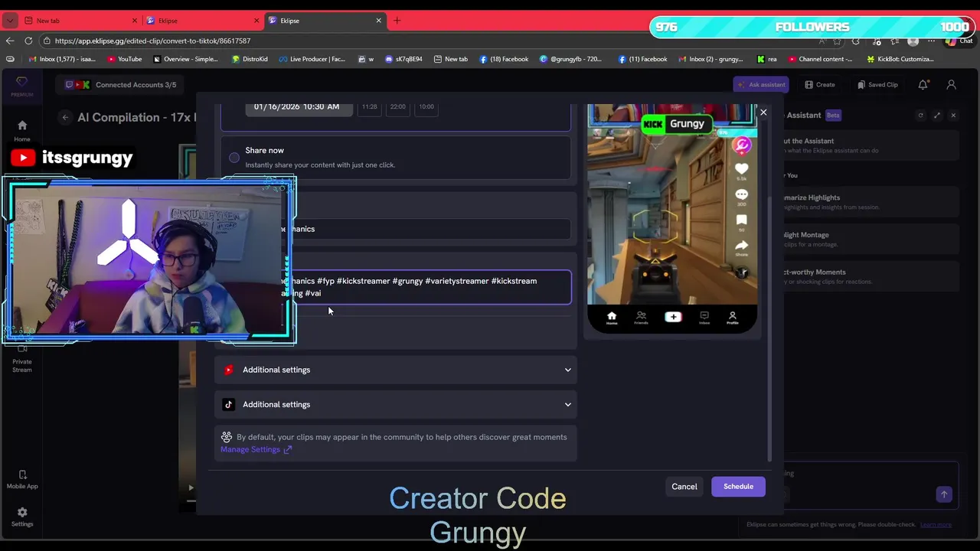
Task: Click the 01/16/2026 10:30 AM date field
Action: point(299,106)
